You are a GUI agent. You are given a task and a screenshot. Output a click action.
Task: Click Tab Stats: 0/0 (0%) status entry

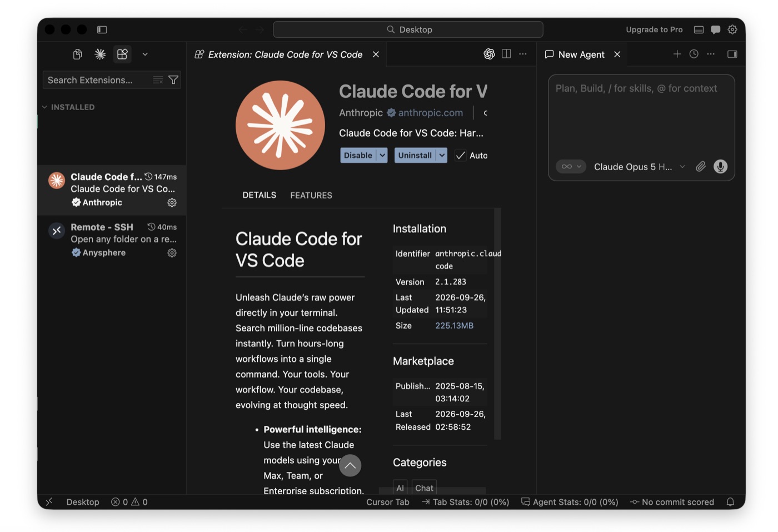(x=466, y=502)
